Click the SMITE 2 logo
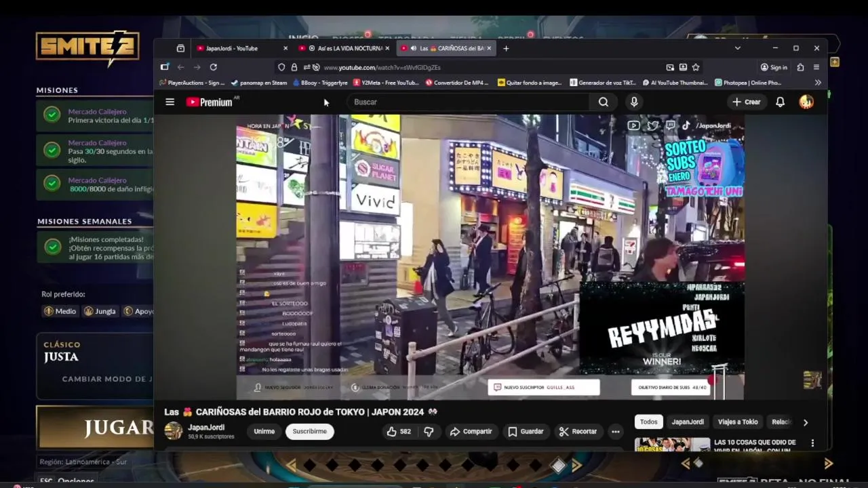868x488 pixels. pos(88,48)
